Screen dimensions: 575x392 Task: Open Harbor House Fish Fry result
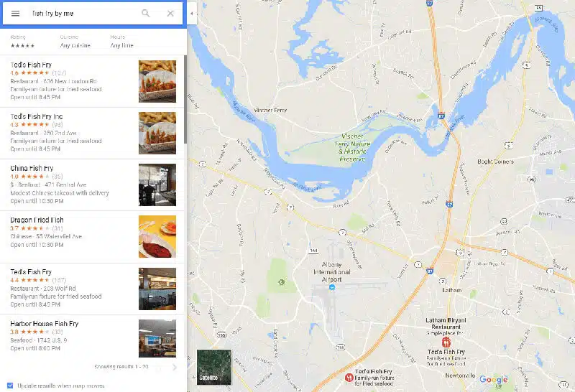(x=92, y=338)
